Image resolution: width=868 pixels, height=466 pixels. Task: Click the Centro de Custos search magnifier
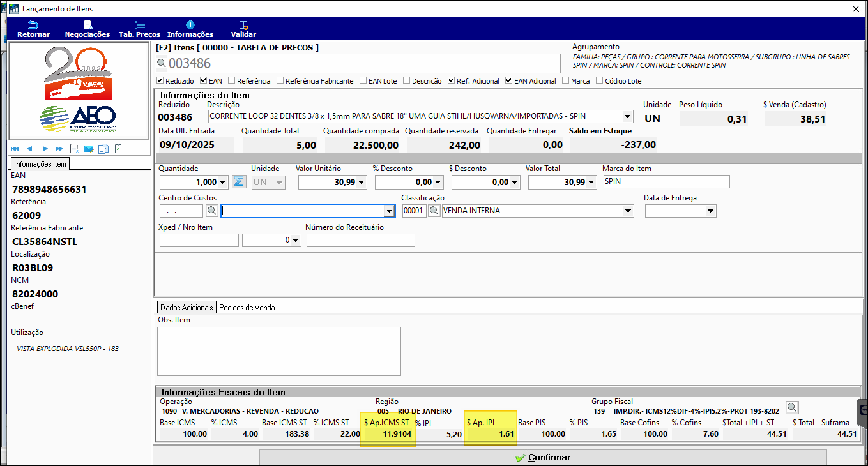(x=212, y=211)
